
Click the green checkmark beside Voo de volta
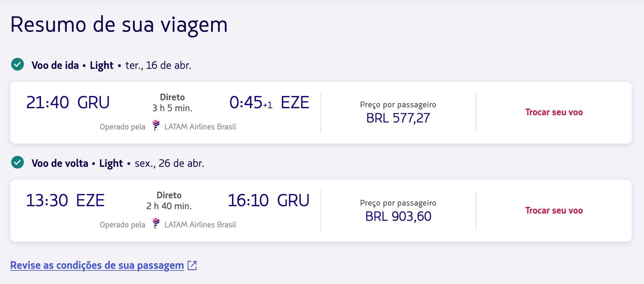click(18, 162)
